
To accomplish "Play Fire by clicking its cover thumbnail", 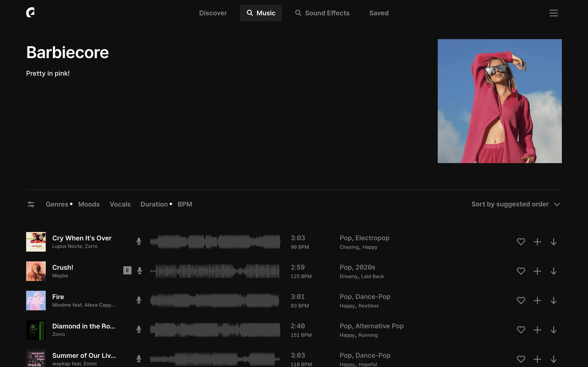I will coord(36,301).
